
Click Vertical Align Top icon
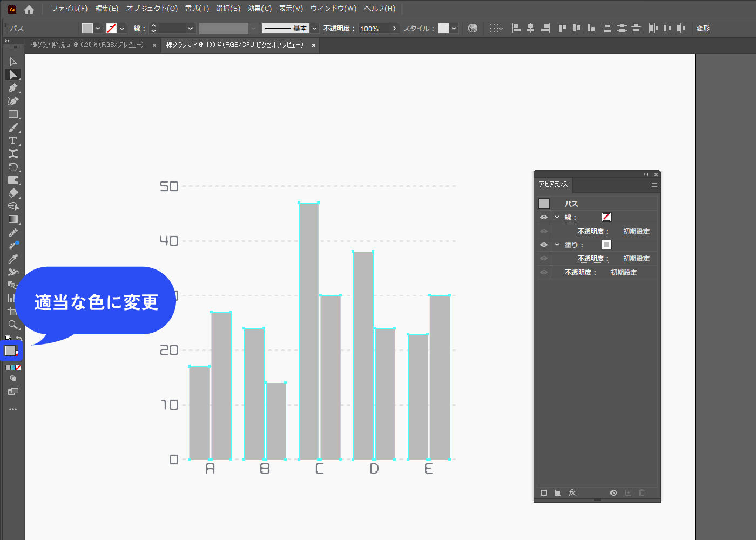(562, 28)
